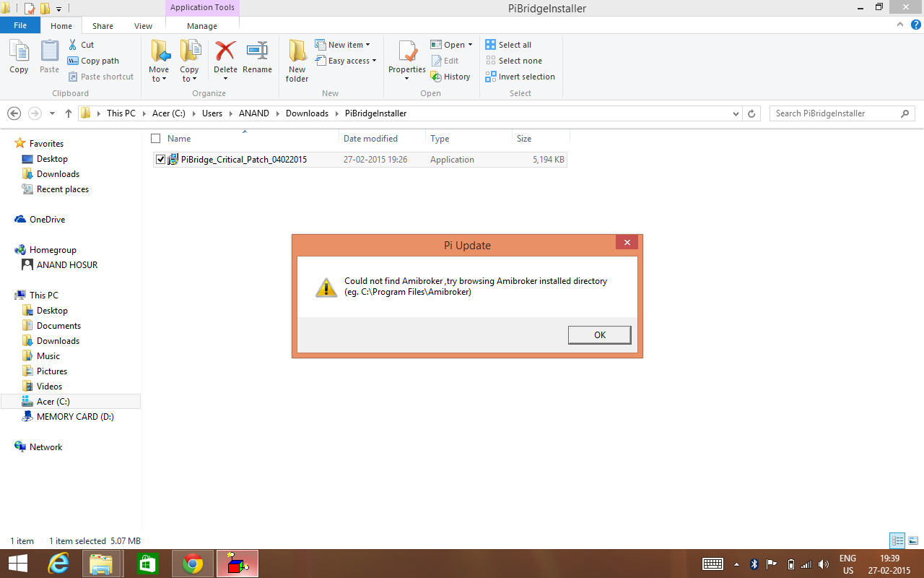The image size is (924, 578).
Task: Open the File tab
Action: 20,25
